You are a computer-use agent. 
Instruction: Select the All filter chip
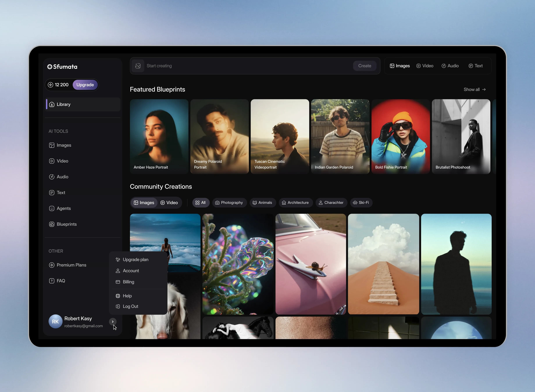200,203
